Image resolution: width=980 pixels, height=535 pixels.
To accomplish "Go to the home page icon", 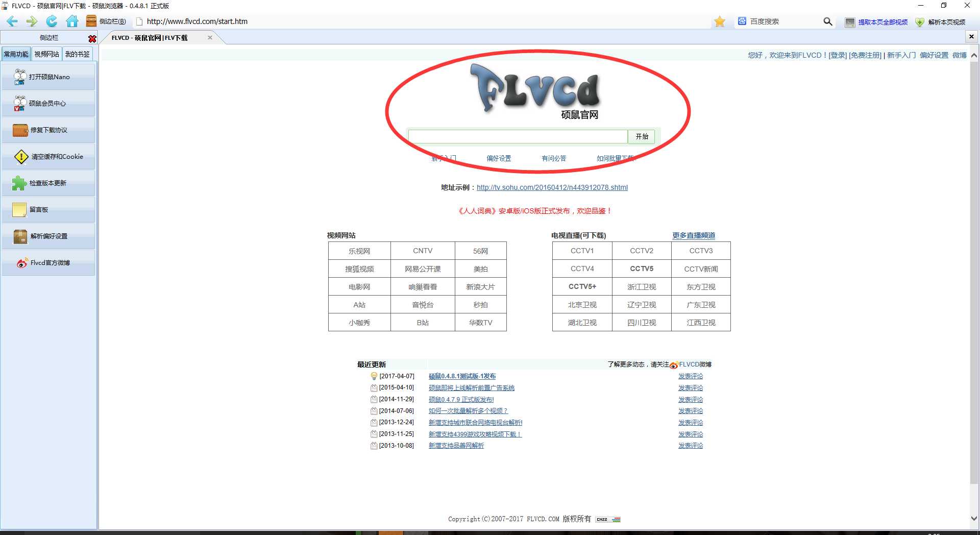I will pos(72,21).
